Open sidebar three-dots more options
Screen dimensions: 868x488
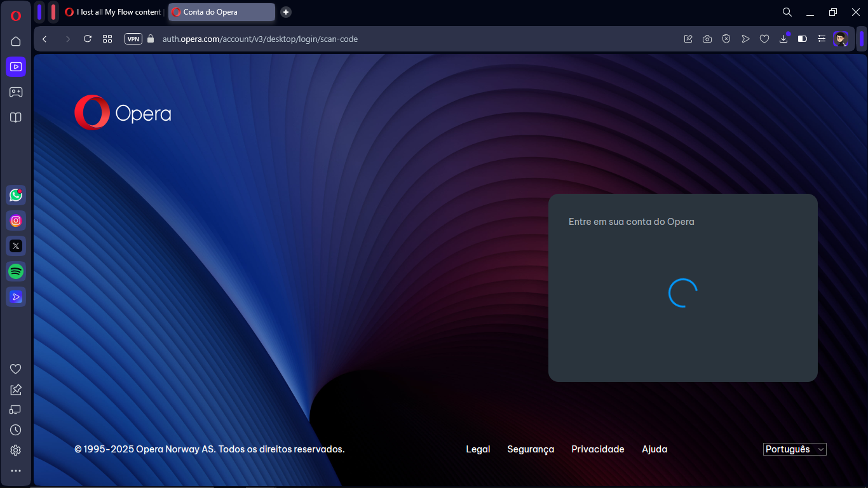click(x=16, y=471)
